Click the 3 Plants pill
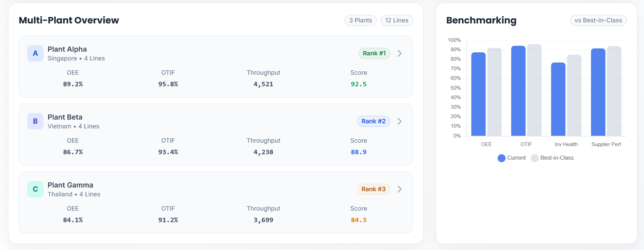The height and width of the screenshot is (250, 644). pos(360,20)
